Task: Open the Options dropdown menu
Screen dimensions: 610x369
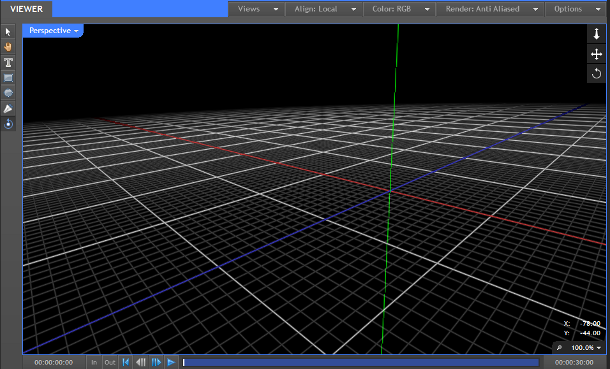Action: tap(577, 9)
